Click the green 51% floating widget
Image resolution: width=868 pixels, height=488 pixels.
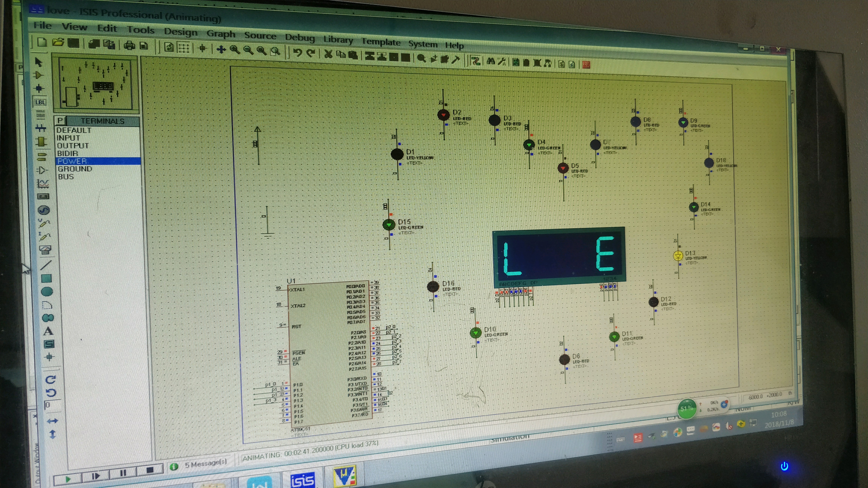click(x=686, y=409)
